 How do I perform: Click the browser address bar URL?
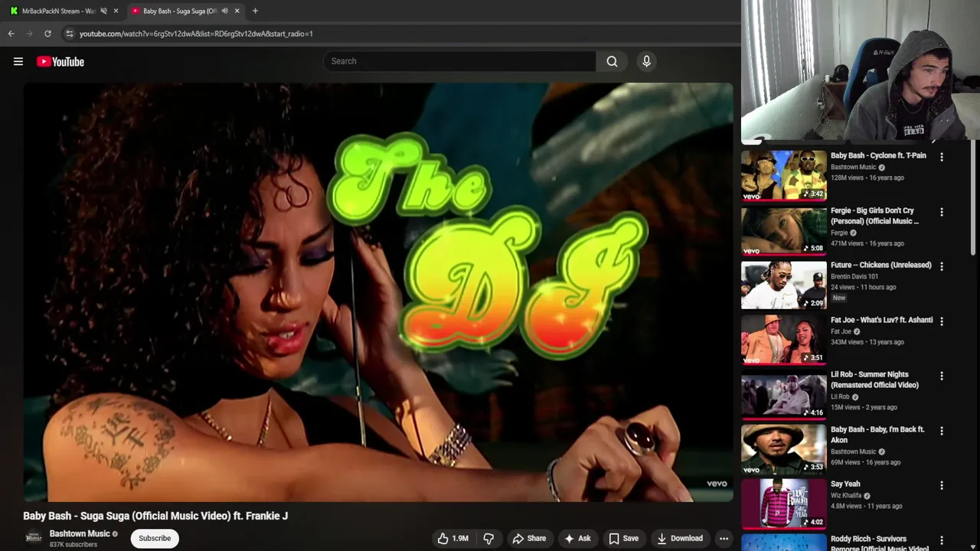point(196,34)
